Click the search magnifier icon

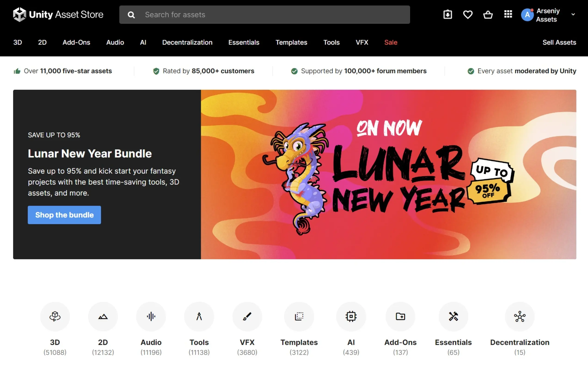tap(131, 15)
